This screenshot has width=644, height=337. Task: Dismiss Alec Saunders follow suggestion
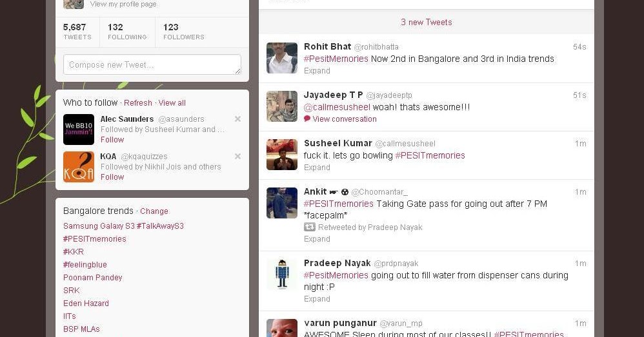(237, 119)
